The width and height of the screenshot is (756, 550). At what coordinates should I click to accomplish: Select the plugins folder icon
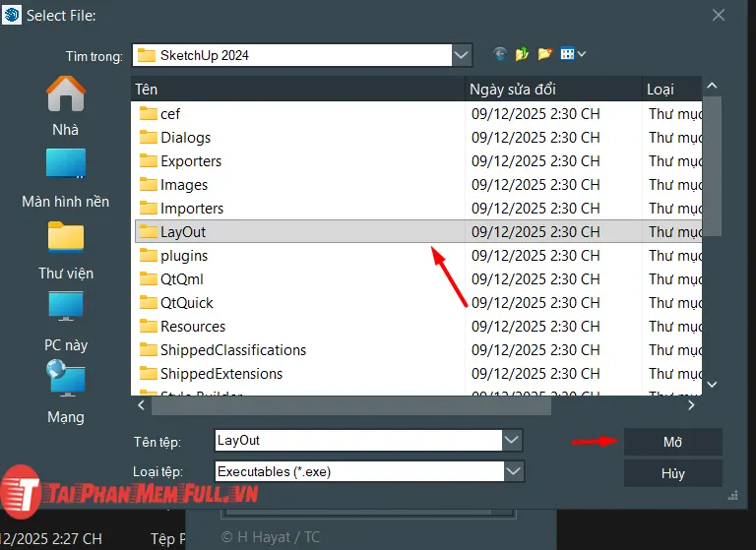click(148, 256)
